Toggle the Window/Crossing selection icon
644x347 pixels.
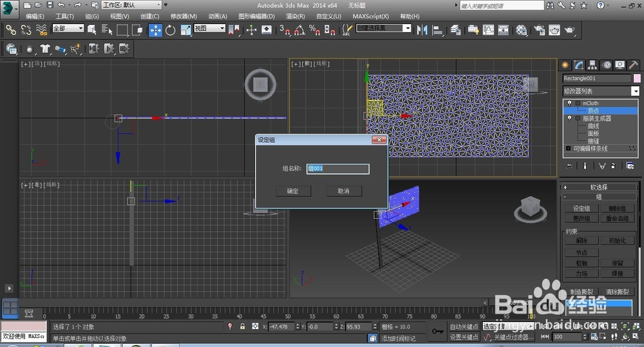[x=138, y=30]
